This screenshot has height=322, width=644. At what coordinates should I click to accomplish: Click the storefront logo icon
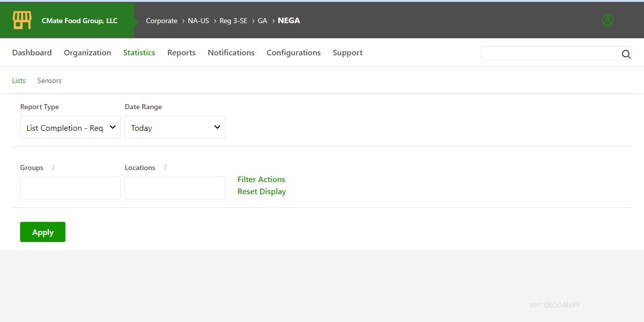(22, 21)
